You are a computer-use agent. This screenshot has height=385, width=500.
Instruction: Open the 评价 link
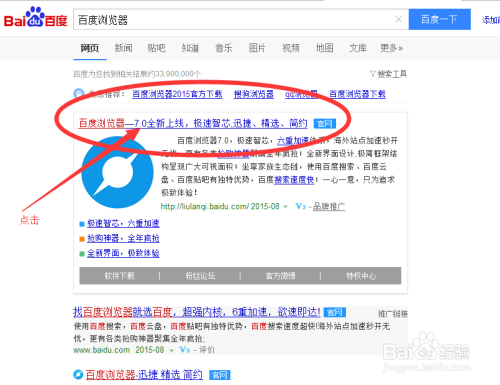click(207, 350)
